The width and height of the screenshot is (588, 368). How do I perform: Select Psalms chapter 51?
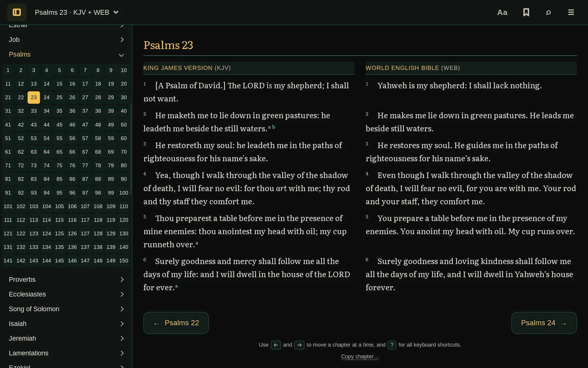(8, 138)
